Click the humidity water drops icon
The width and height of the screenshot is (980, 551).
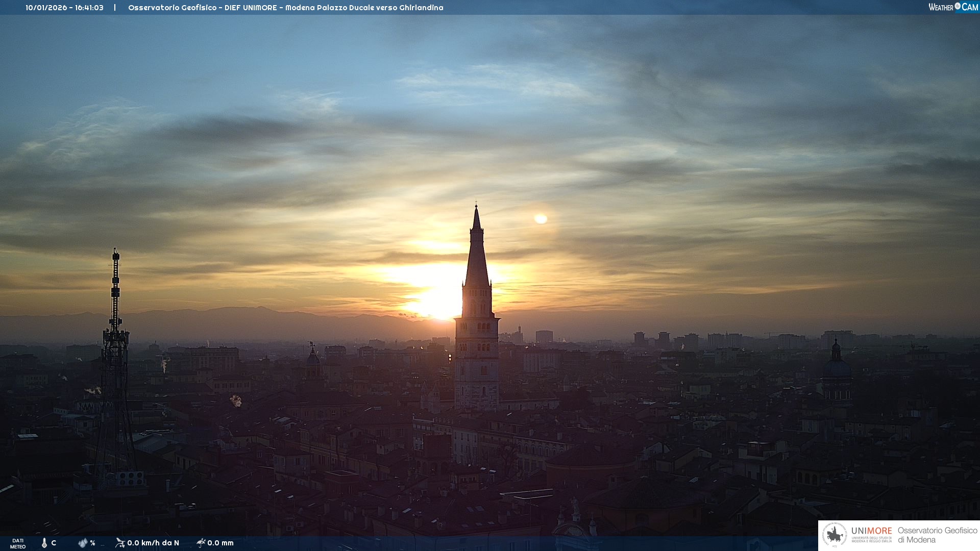click(83, 543)
